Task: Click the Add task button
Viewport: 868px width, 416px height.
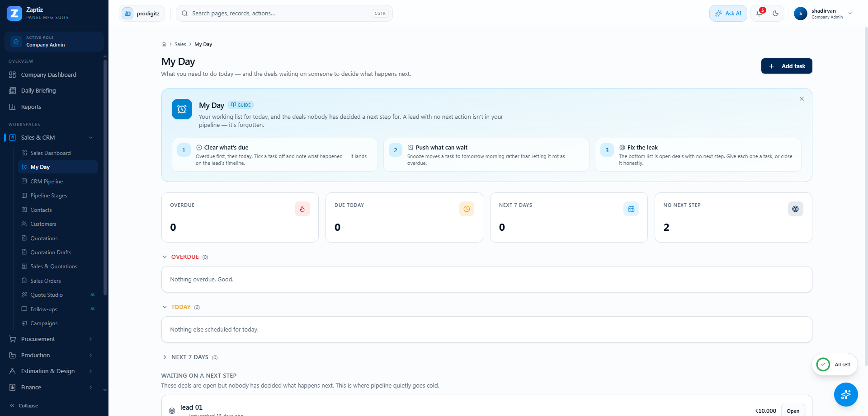Action: (787, 66)
